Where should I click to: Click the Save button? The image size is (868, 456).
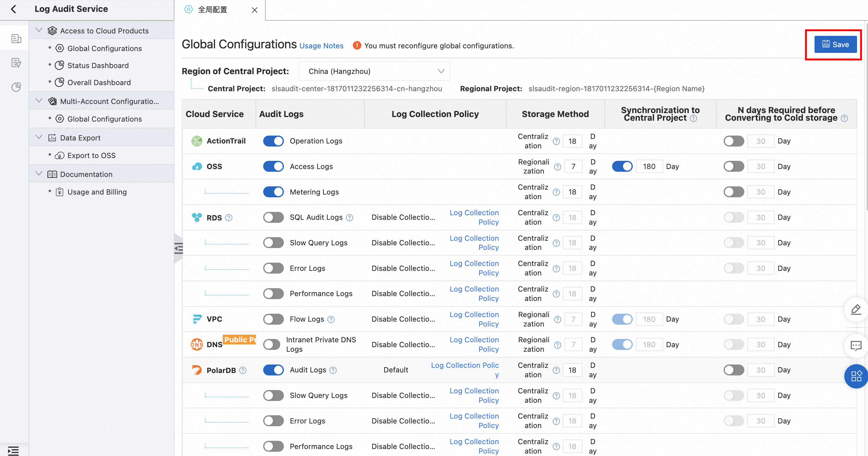pyautogui.click(x=835, y=44)
